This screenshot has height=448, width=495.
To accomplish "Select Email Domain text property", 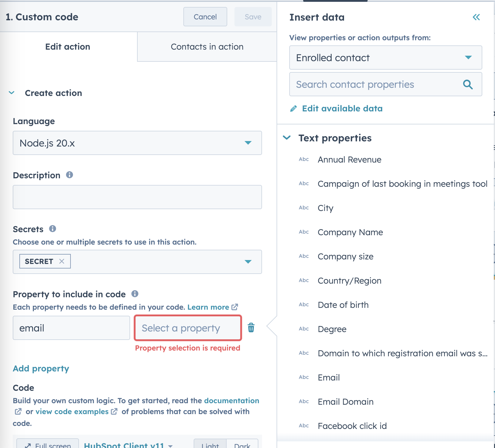I will pyautogui.click(x=346, y=402).
